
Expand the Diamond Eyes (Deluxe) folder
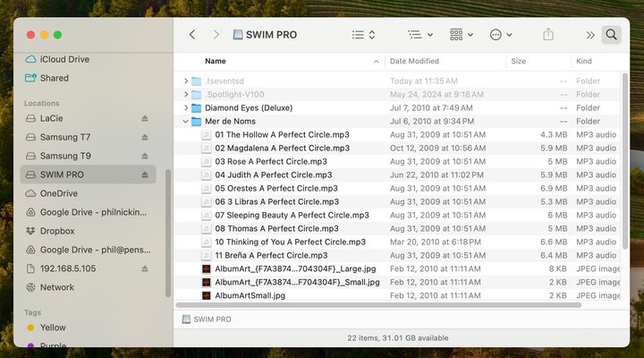(x=186, y=108)
